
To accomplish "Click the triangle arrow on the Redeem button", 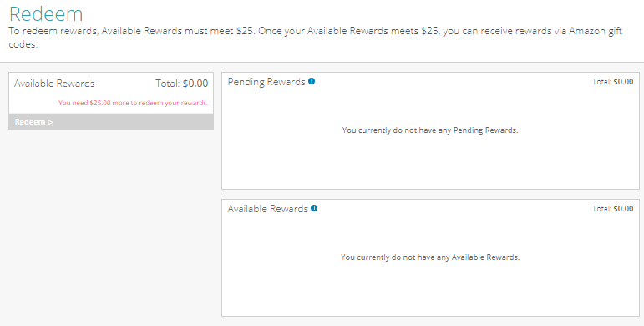I will pos(50,122).
